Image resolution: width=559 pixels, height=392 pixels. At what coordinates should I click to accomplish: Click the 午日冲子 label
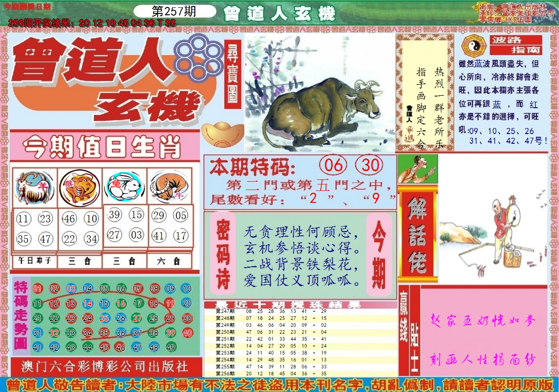click(35, 261)
